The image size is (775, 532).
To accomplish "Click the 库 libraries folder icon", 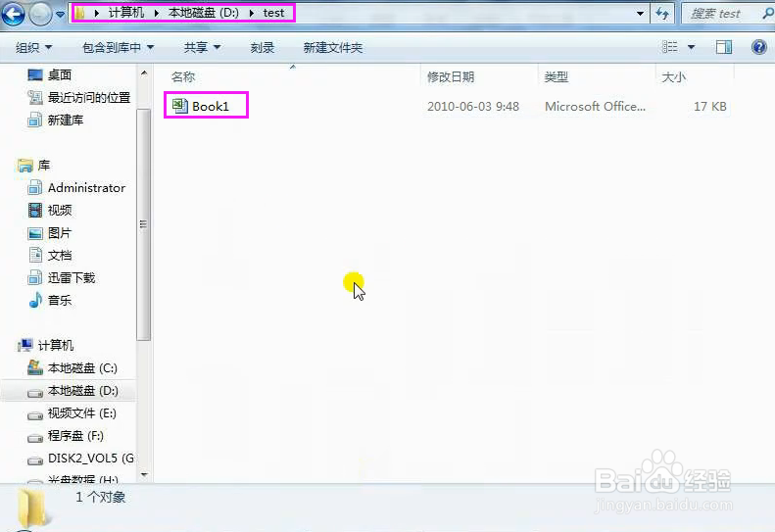I will click(x=25, y=166).
